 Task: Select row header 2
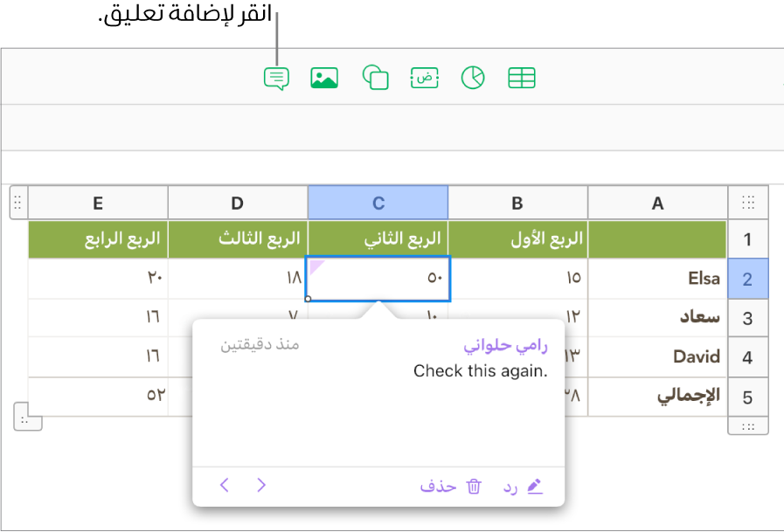pyautogui.click(x=748, y=278)
